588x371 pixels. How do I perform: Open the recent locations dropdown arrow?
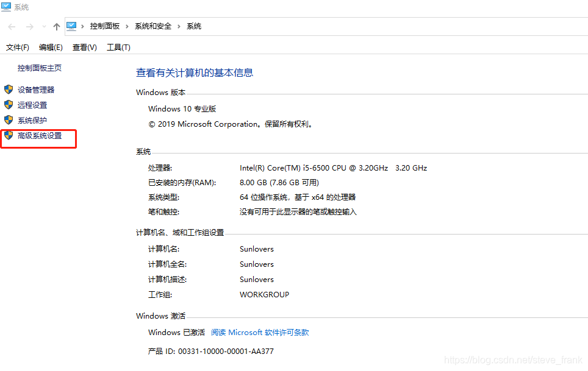pyautogui.click(x=45, y=27)
